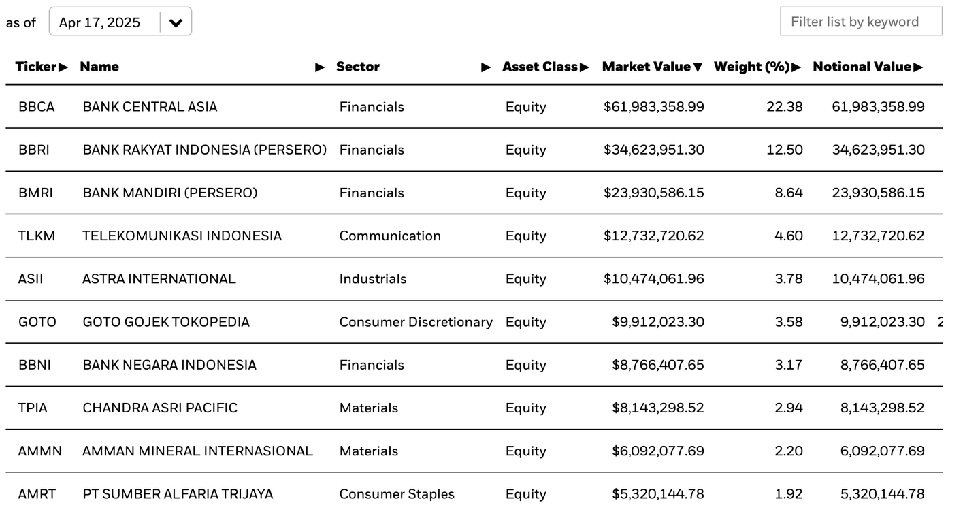The width and height of the screenshot is (980, 518).
Task: Click BANK NEGARA INDONESIA name
Action: (x=169, y=366)
